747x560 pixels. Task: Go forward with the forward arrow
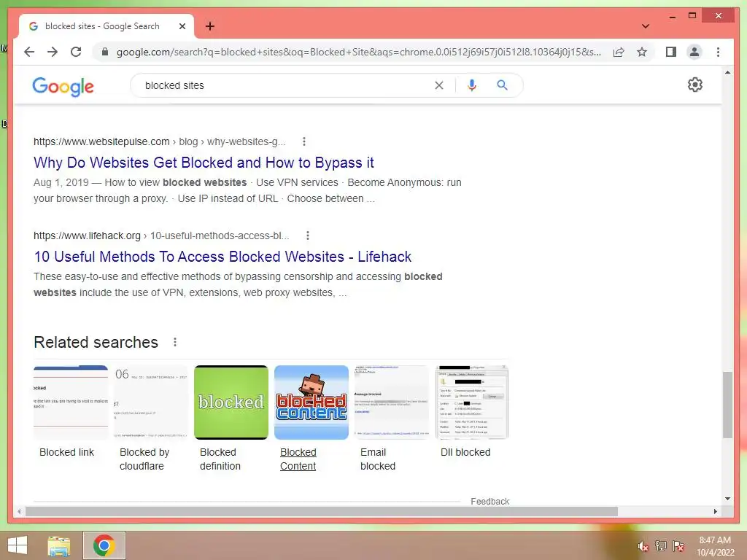pyautogui.click(x=53, y=52)
